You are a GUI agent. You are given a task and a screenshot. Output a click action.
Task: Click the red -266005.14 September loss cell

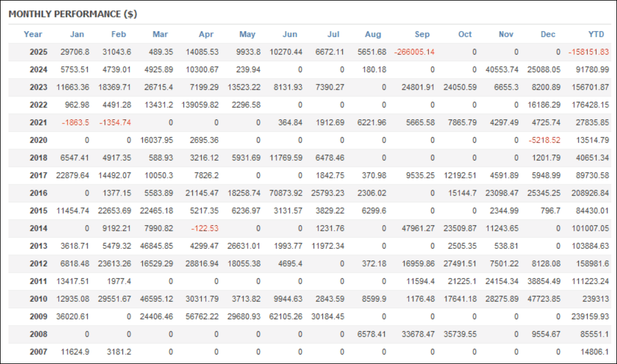pos(415,52)
